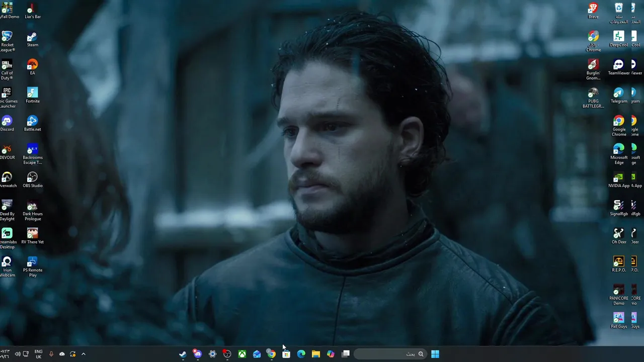Open the Windows Start menu
Viewport: 644px width, 362px height.
pos(435,354)
